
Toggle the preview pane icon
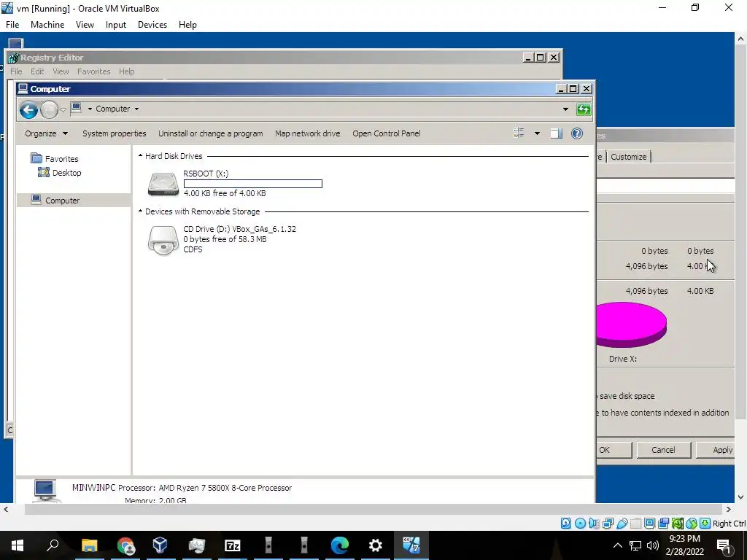pos(557,133)
